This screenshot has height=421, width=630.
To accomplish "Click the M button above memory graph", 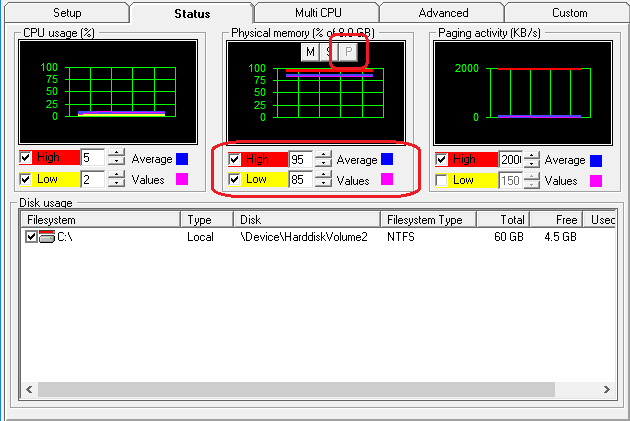I will point(311,51).
